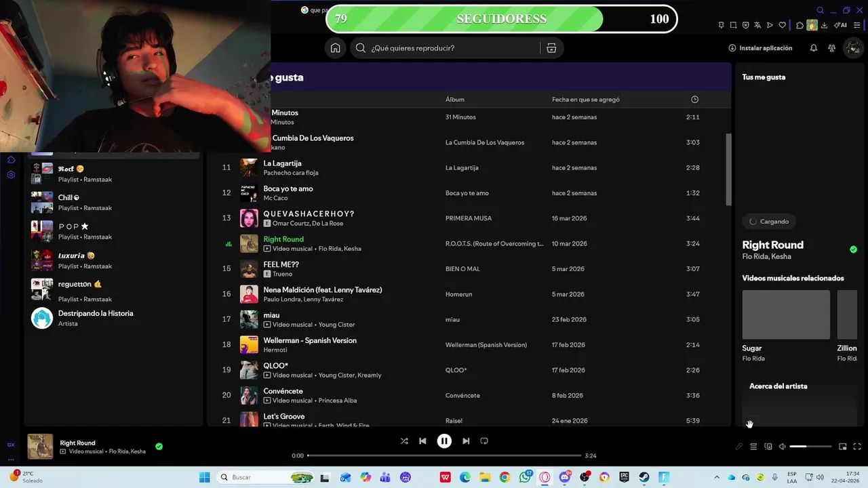Open the profile avatar menu
This screenshot has height=488, width=868.
point(853,48)
